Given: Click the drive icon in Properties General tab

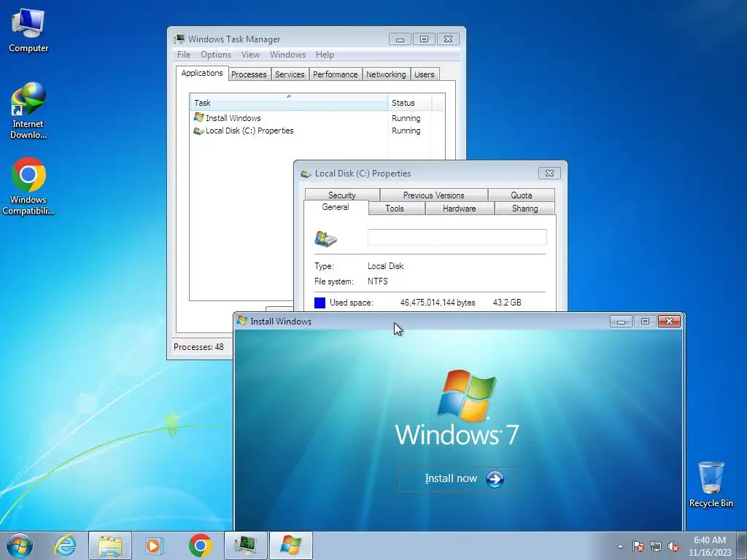Looking at the screenshot, I should (x=326, y=238).
